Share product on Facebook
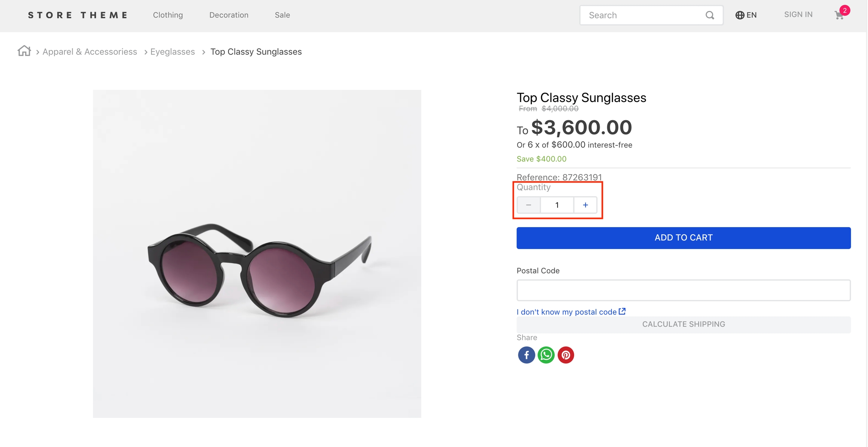This screenshot has width=868, height=447. pyautogui.click(x=526, y=355)
